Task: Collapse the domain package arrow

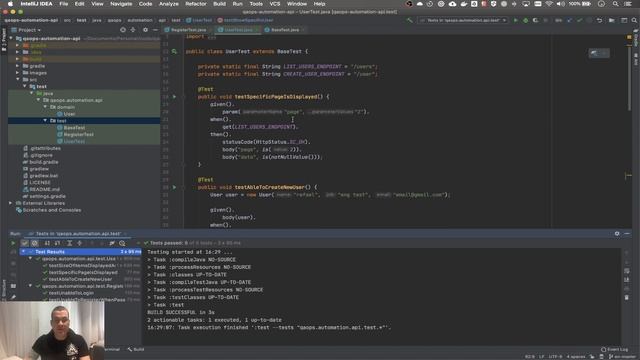Action: [x=45, y=107]
